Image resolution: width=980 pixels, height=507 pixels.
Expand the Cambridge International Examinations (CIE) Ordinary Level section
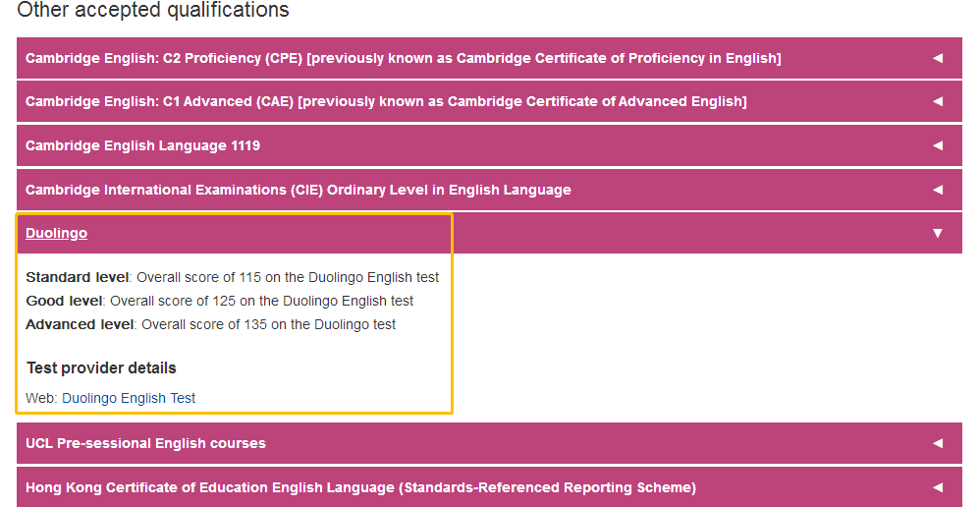tap(489, 190)
